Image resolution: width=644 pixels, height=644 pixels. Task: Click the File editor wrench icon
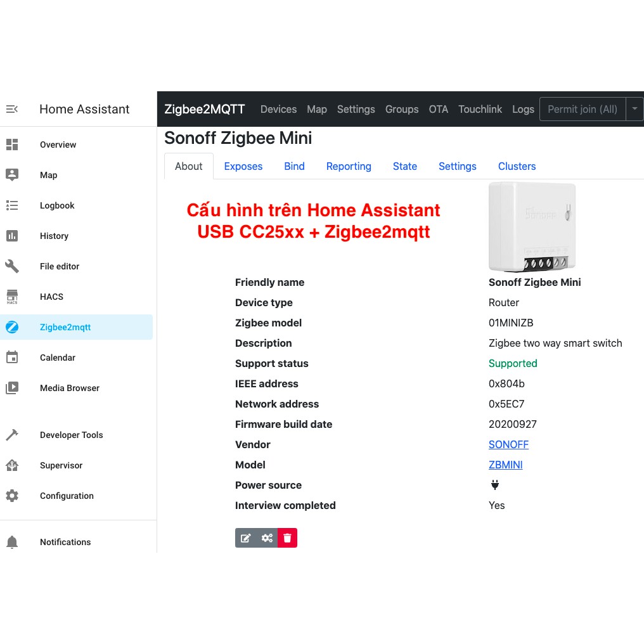[x=12, y=266]
